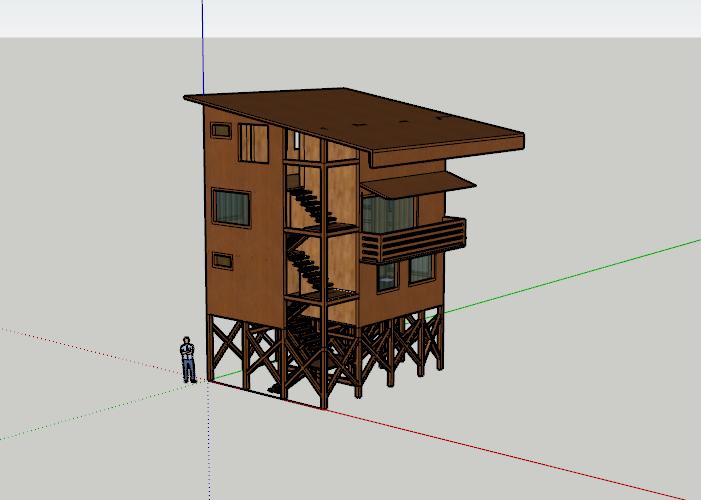Click the tall upper window beside the stairwell
This screenshot has height=500, width=701.
(253, 144)
